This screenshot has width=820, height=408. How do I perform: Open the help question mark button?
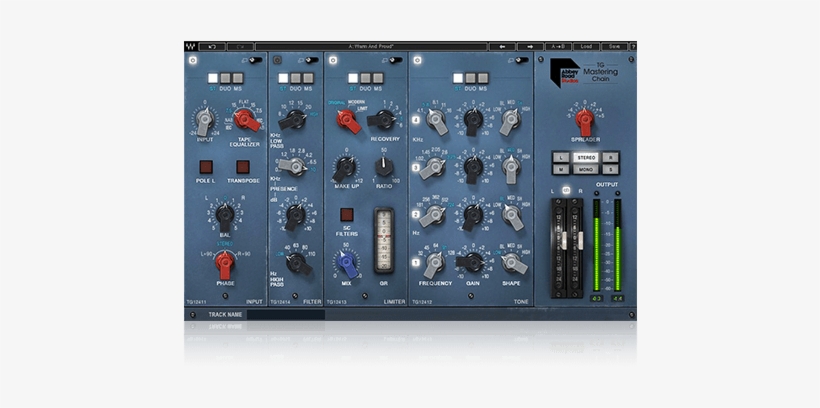coord(633,47)
